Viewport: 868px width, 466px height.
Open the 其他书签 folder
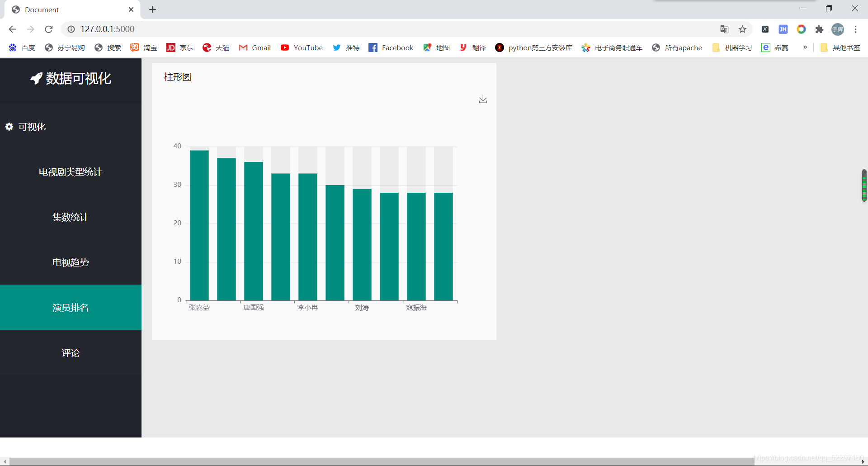840,48
